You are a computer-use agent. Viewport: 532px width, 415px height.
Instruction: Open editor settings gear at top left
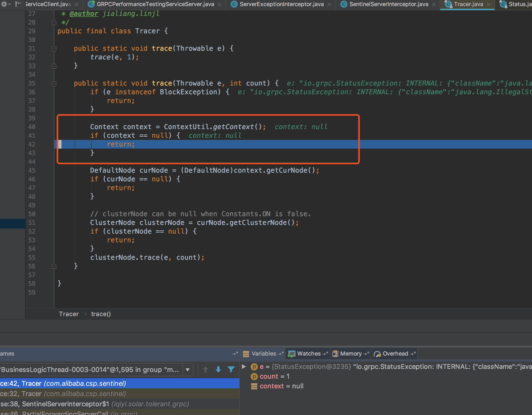click(x=4, y=4)
